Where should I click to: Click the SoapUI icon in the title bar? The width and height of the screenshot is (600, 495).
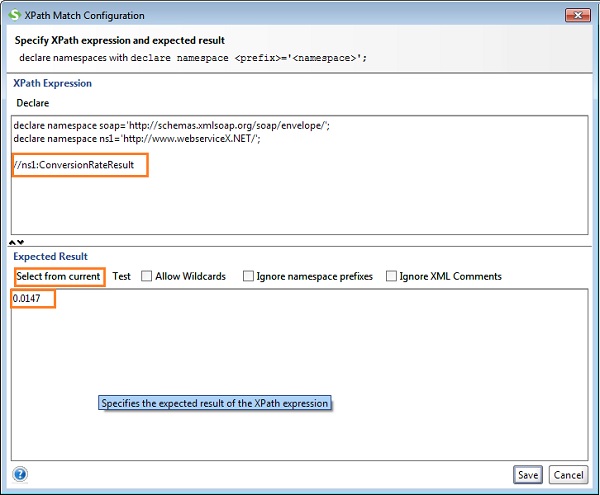pyautogui.click(x=14, y=15)
